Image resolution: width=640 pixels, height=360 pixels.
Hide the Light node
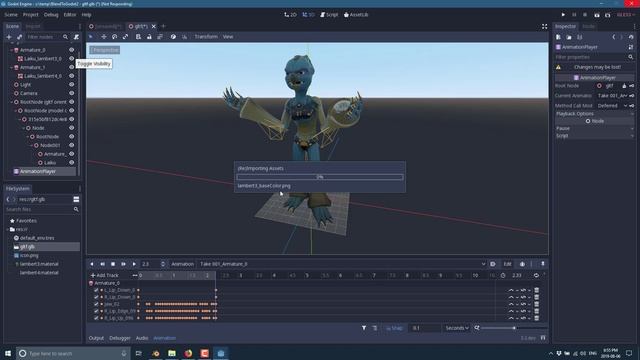coord(71,84)
